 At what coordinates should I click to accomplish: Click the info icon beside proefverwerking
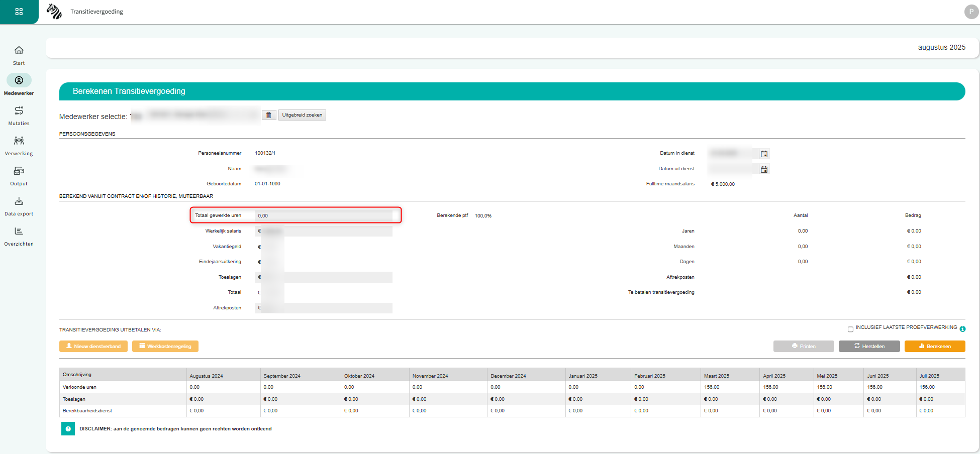(962, 329)
